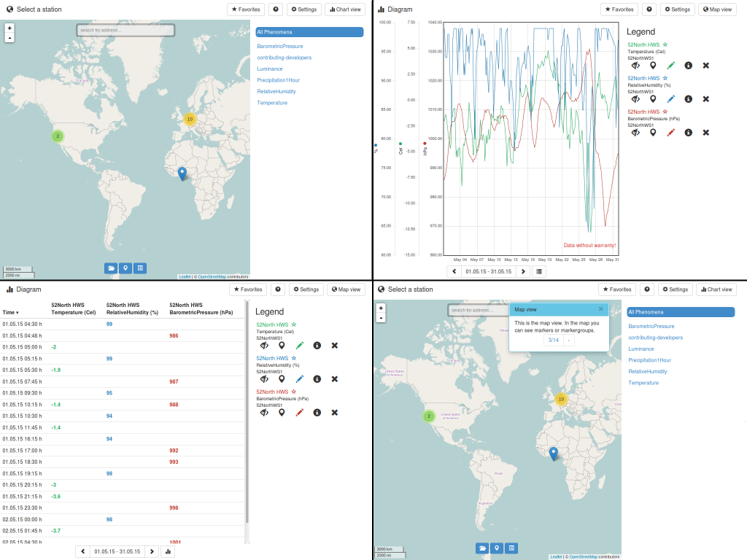Hide the BarometricPressure series in chart legend
747x560 pixels.
[x=635, y=133]
